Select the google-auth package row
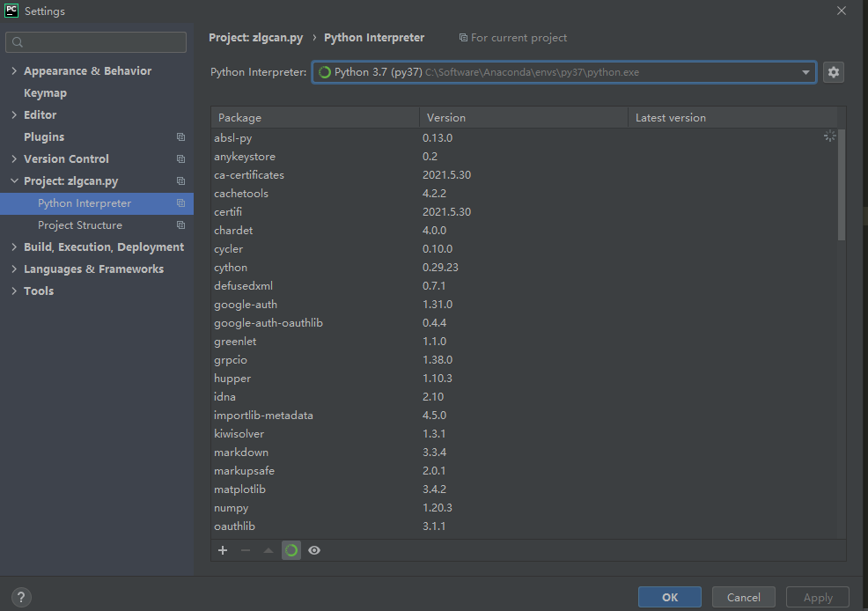Image resolution: width=868 pixels, height=611 pixels. (x=524, y=305)
